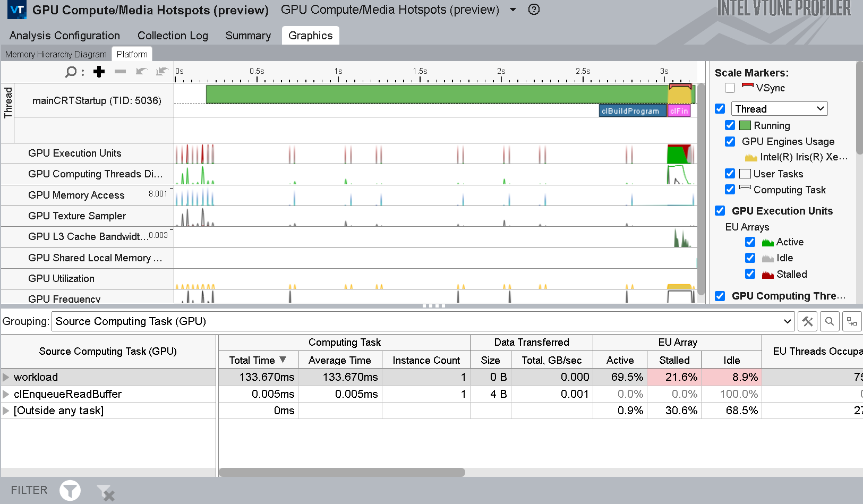Enable the VSync scale marker checkbox
Screen dimensions: 863x504
click(x=730, y=88)
